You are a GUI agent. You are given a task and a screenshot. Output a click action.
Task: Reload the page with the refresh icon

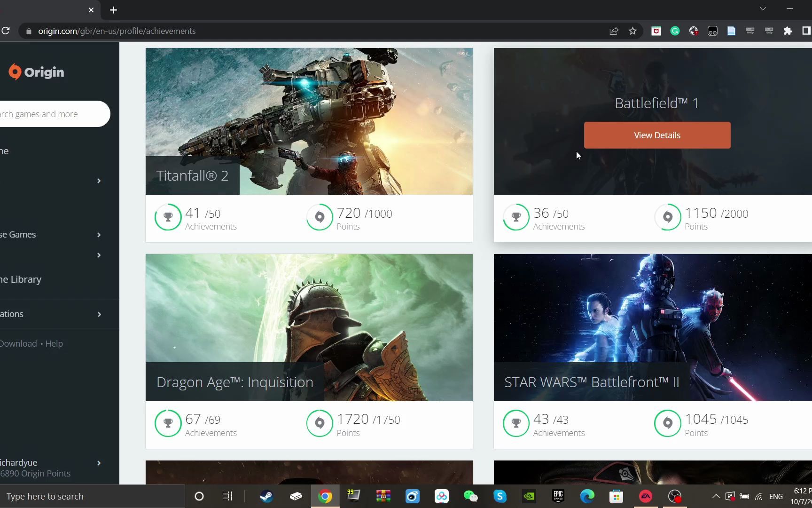click(6, 31)
